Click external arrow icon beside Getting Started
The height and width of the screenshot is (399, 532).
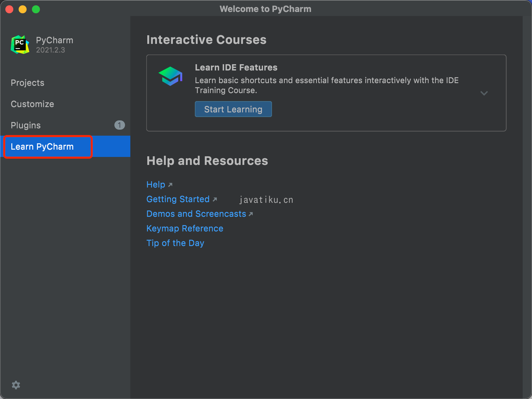click(215, 199)
